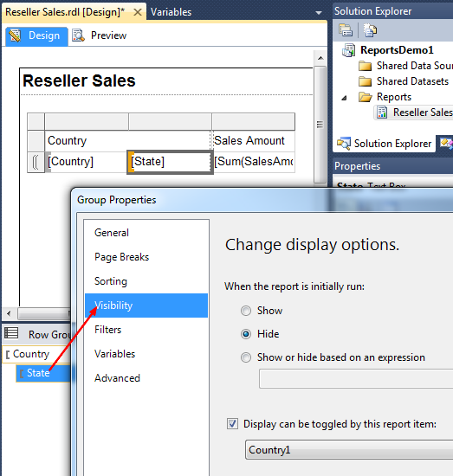Viewport: 453px width, 476px height.
Task: Collapse the Reports folder tree node
Action: [344, 98]
